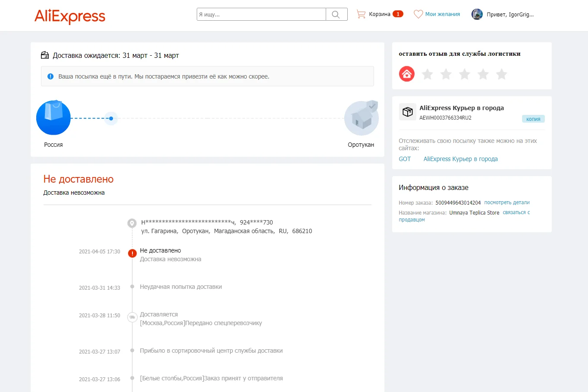Open the user profile avatar
Image resolution: width=588 pixels, height=392 pixels.
tap(477, 14)
